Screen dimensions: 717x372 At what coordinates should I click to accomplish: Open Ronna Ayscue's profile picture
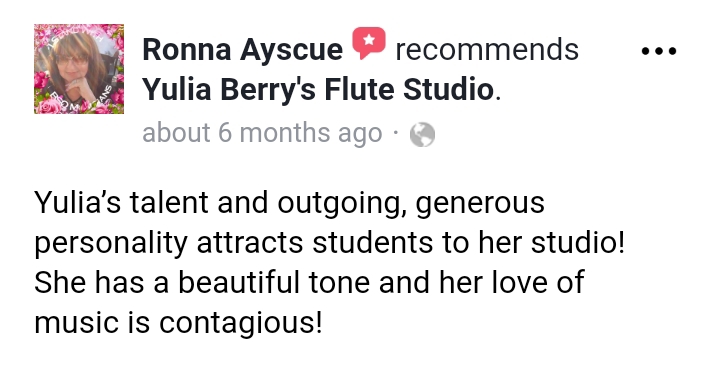[x=79, y=69]
